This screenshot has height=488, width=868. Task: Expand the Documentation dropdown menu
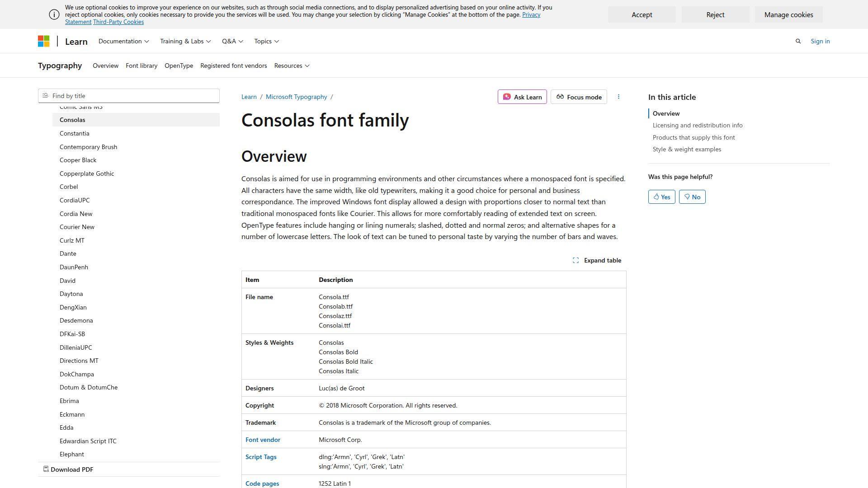tap(123, 41)
